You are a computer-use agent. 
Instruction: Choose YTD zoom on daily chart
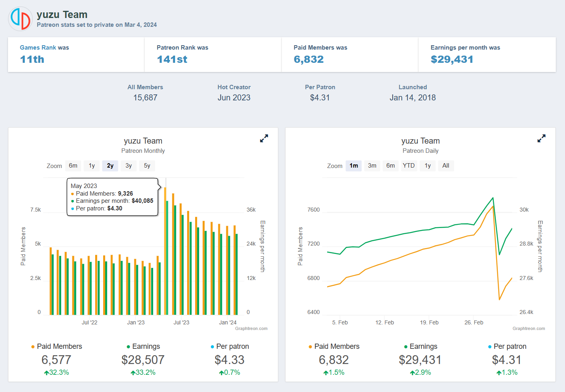click(409, 166)
